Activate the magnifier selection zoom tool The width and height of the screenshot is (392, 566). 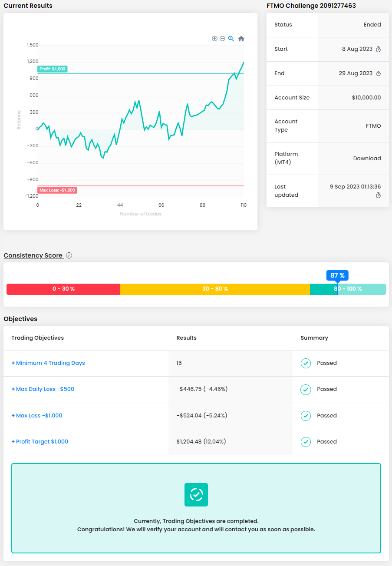point(231,39)
